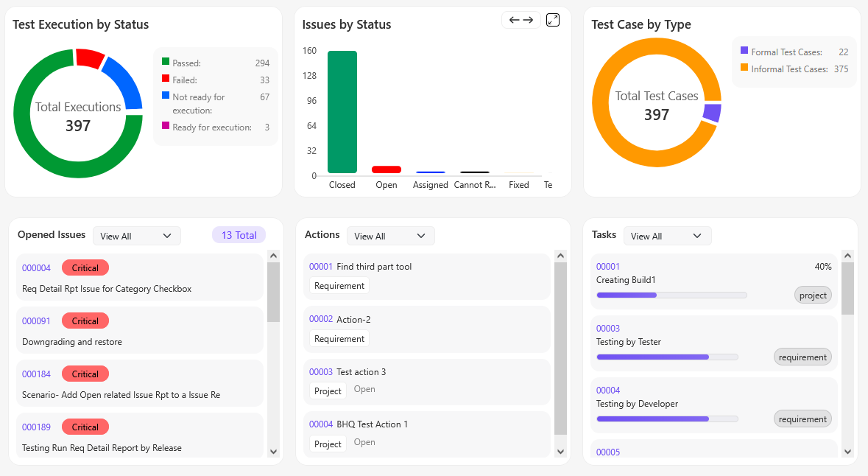Toggle the red Failed legend marker

coord(166,79)
